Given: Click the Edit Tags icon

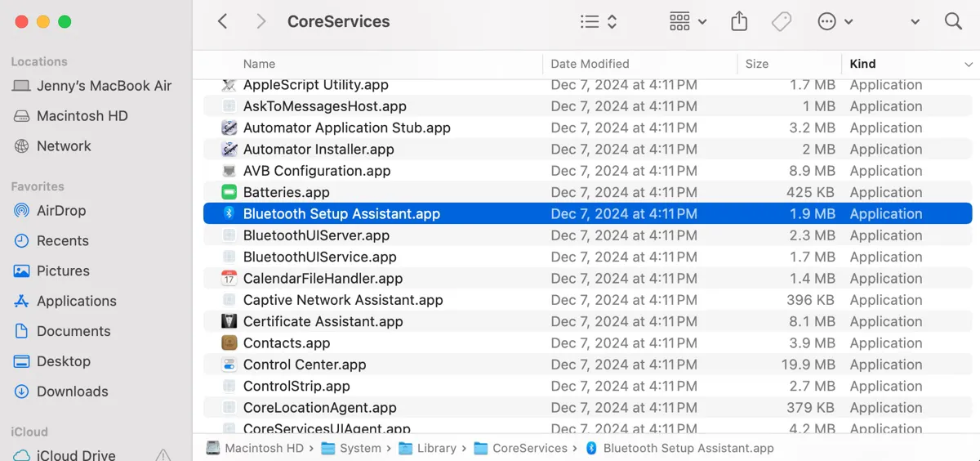Looking at the screenshot, I should pyautogui.click(x=782, y=22).
